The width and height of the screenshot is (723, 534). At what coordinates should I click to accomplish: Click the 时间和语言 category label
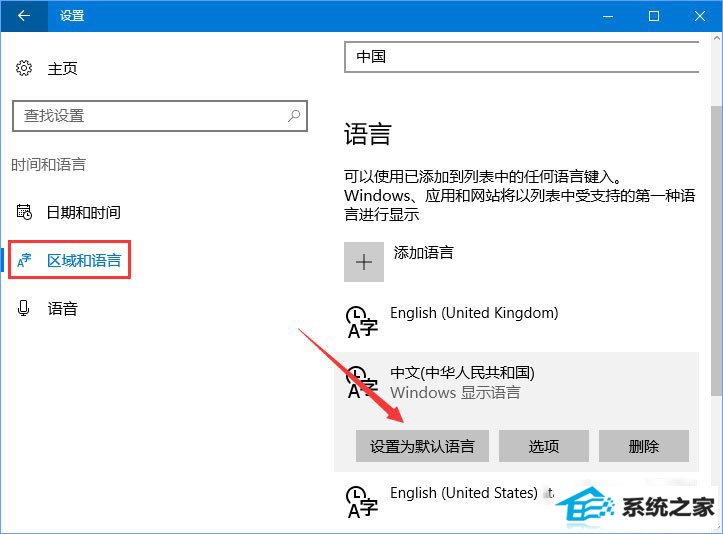pyautogui.click(x=48, y=165)
